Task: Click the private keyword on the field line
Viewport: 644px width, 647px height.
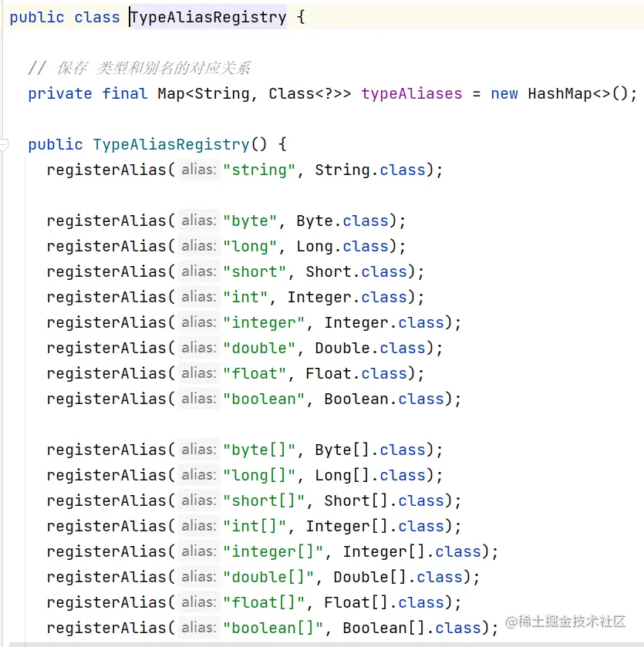Action: point(60,93)
